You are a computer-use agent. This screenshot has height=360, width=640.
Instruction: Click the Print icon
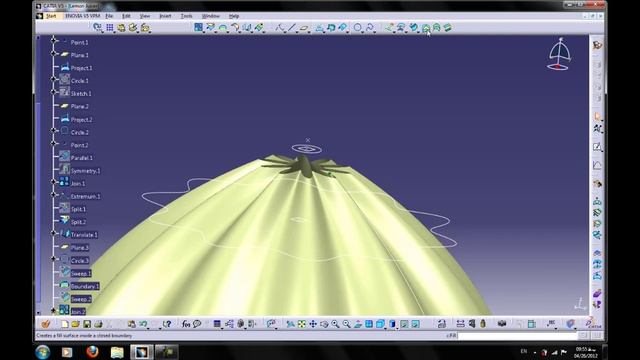[x=98, y=324]
